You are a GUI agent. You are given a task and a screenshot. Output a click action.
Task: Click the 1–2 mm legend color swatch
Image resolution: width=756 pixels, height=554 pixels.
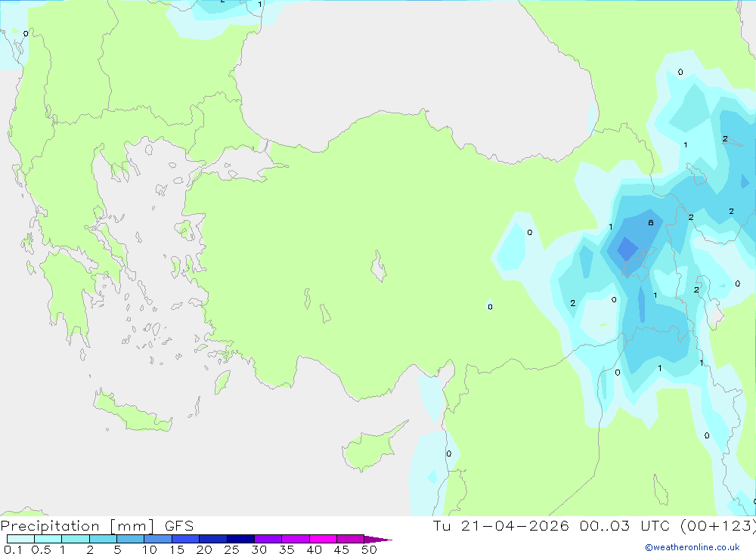(76, 539)
